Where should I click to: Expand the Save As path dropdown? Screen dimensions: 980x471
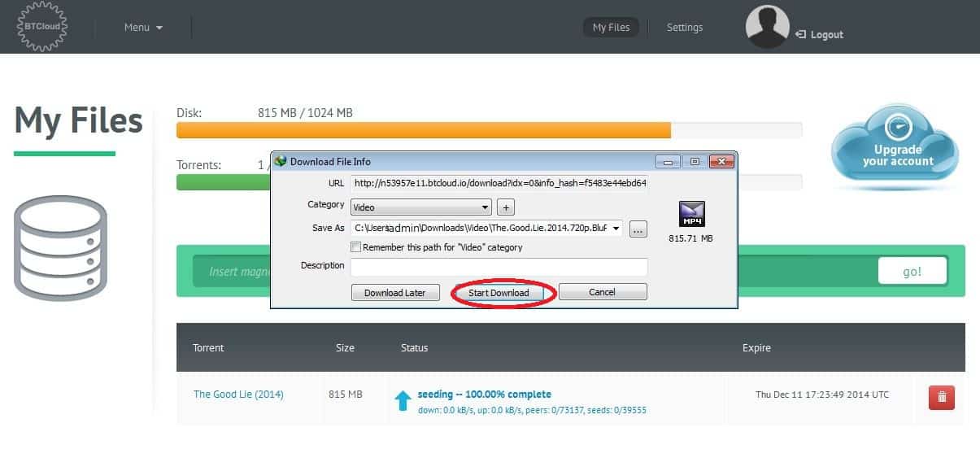(615, 229)
